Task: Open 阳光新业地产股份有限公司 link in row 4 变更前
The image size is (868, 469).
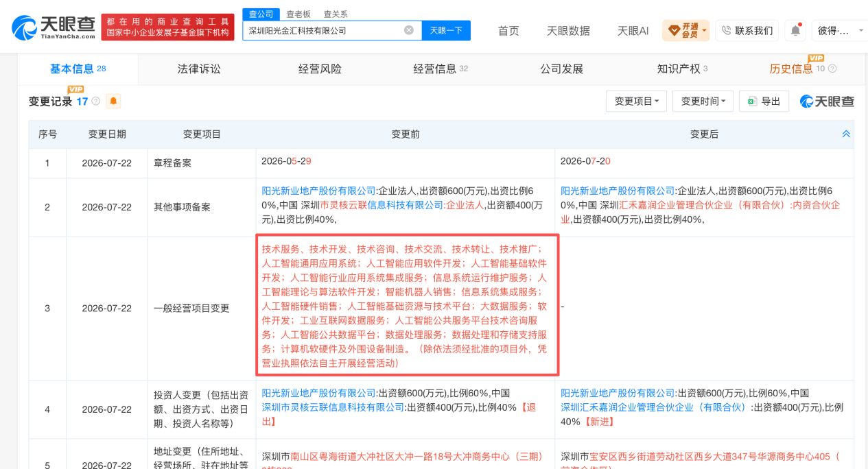Action: [319, 393]
